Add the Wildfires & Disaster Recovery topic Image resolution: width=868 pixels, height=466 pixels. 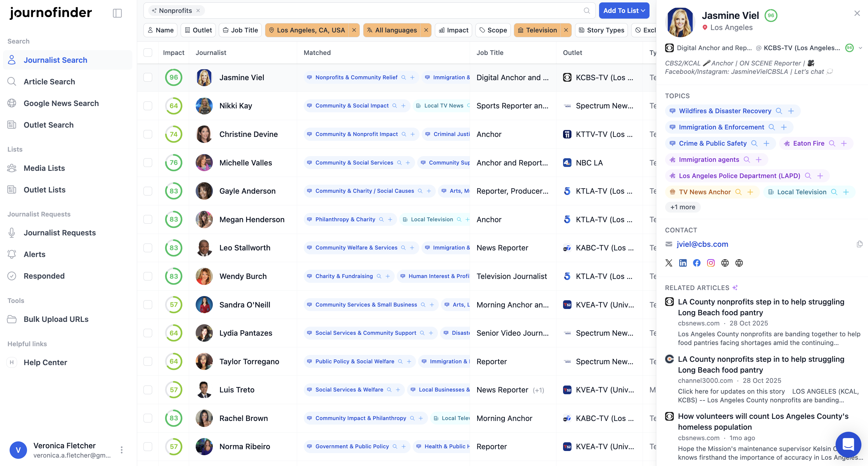(791, 111)
